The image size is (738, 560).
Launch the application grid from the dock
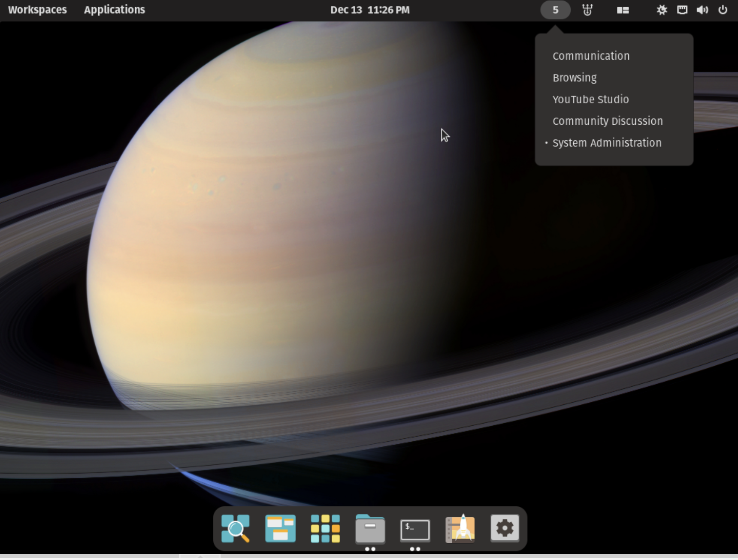click(325, 529)
